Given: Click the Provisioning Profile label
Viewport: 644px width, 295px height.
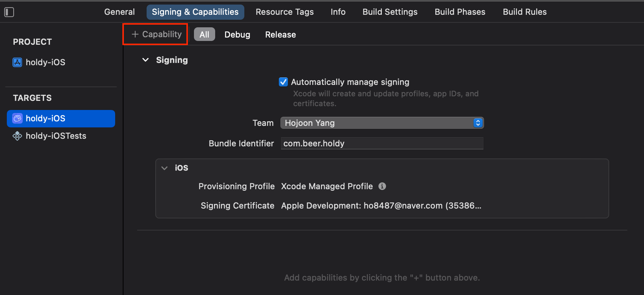Looking at the screenshot, I should pyautogui.click(x=236, y=186).
